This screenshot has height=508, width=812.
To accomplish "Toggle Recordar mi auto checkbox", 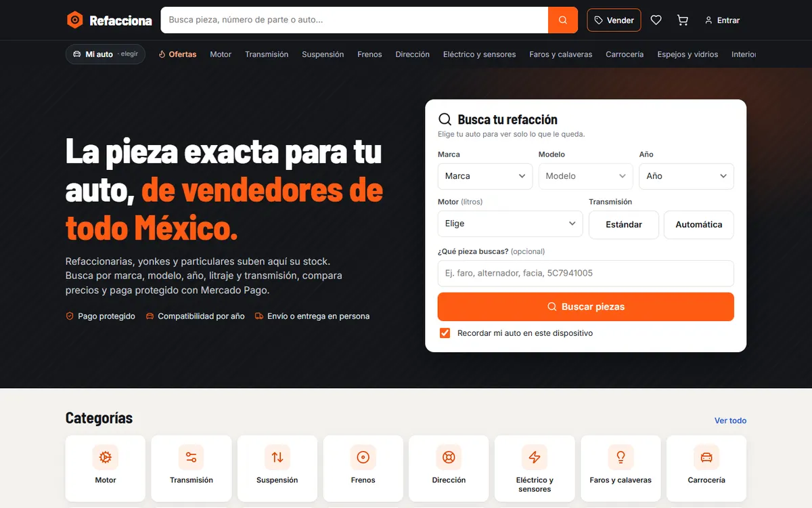I will pyautogui.click(x=445, y=333).
